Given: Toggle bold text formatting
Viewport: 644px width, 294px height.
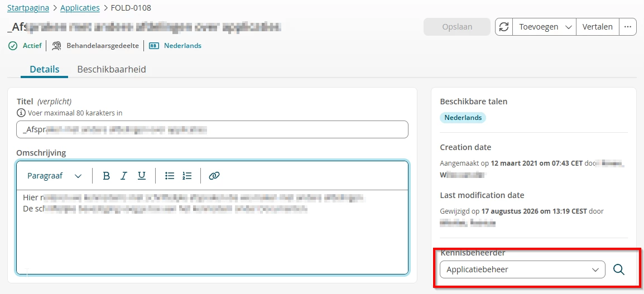Looking at the screenshot, I should pyautogui.click(x=107, y=176).
